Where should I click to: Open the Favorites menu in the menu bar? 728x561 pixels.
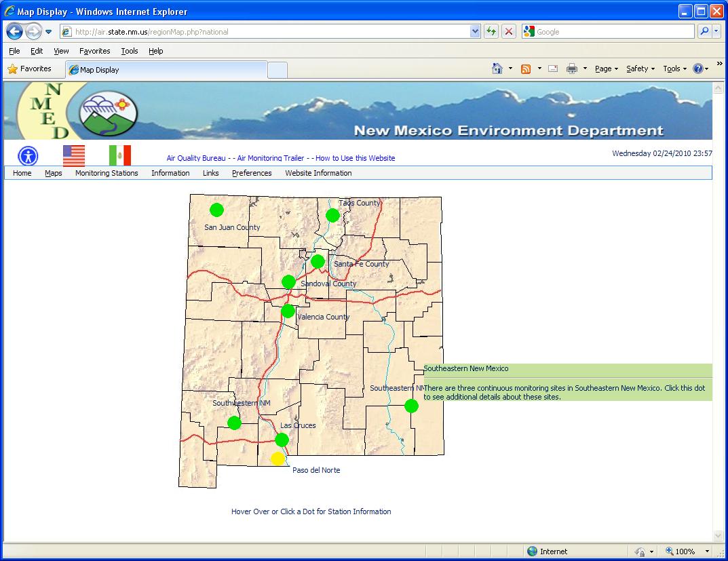[94, 51]
